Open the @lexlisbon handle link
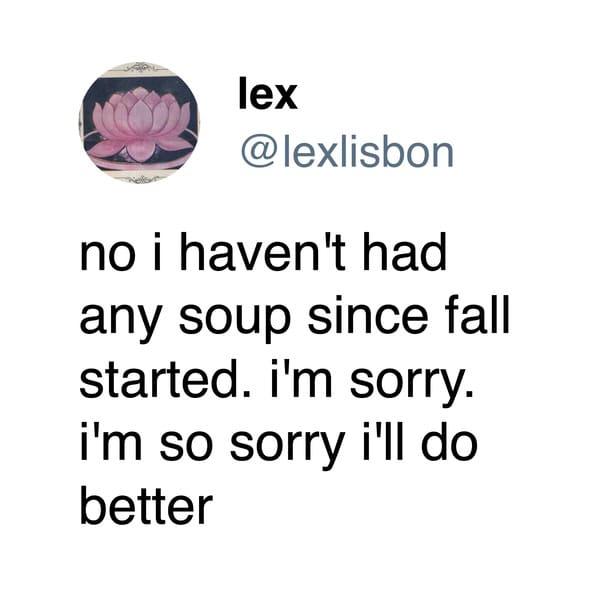The width and height of the screenshot is (599, 599). pos(346,153)
